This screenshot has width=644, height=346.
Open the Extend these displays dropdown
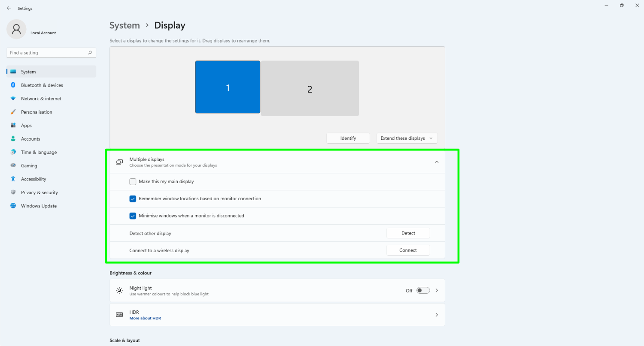click(x=407, y=138)
